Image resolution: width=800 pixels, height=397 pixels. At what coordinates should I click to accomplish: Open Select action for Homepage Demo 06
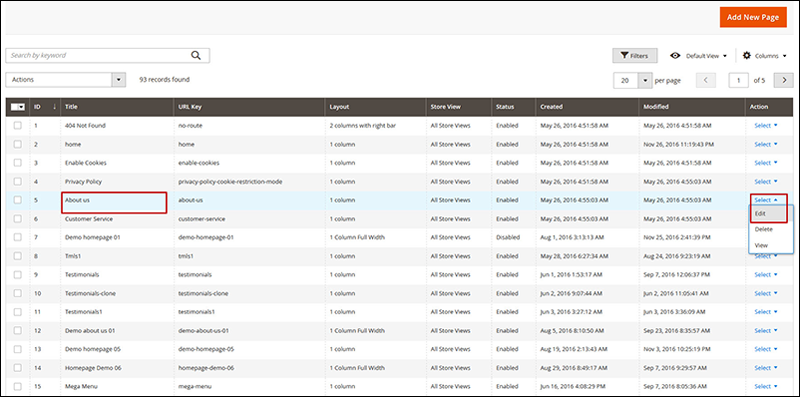766,367
